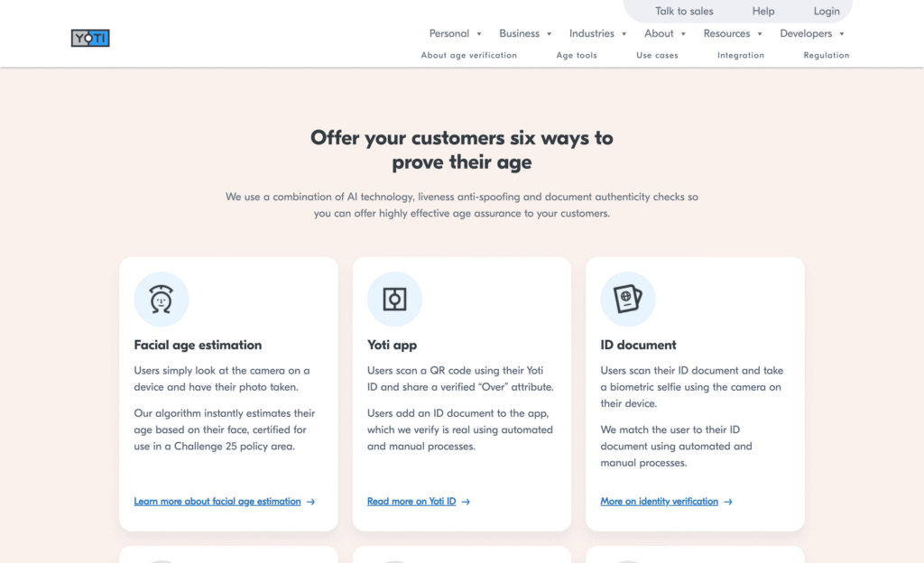
Task: Click the ID document passport icon
Action: point(628,299)
